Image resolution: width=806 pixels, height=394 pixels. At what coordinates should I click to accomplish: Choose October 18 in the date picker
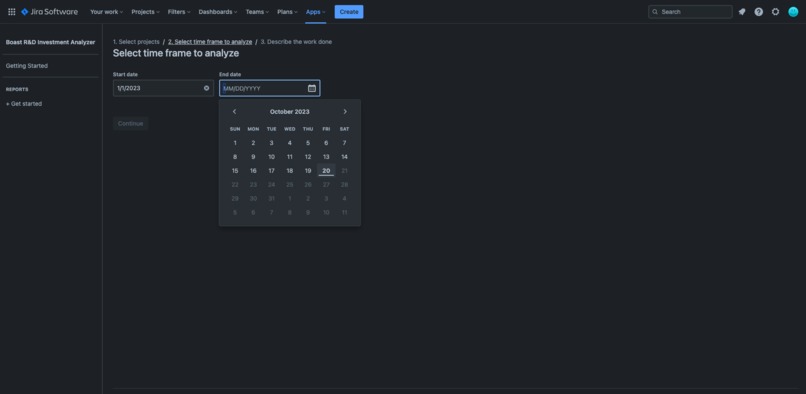point(289,171)
